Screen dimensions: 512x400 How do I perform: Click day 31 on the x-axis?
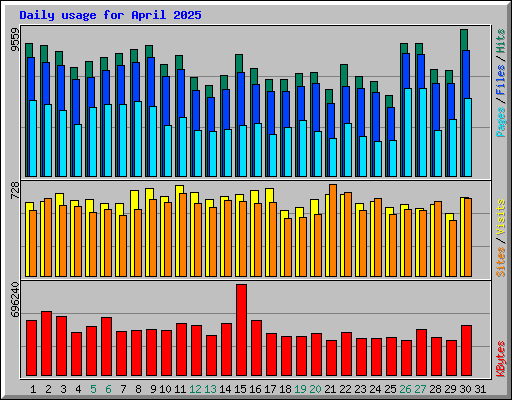480,389
